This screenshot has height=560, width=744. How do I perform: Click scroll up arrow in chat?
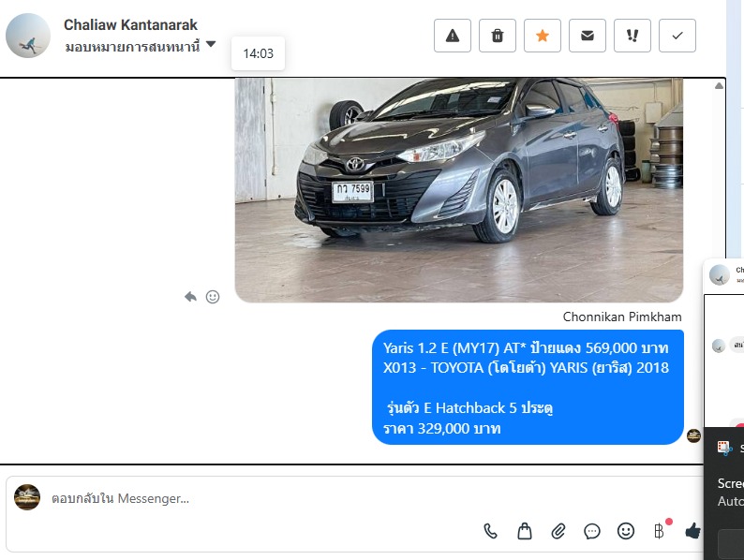tap(719, 86)
